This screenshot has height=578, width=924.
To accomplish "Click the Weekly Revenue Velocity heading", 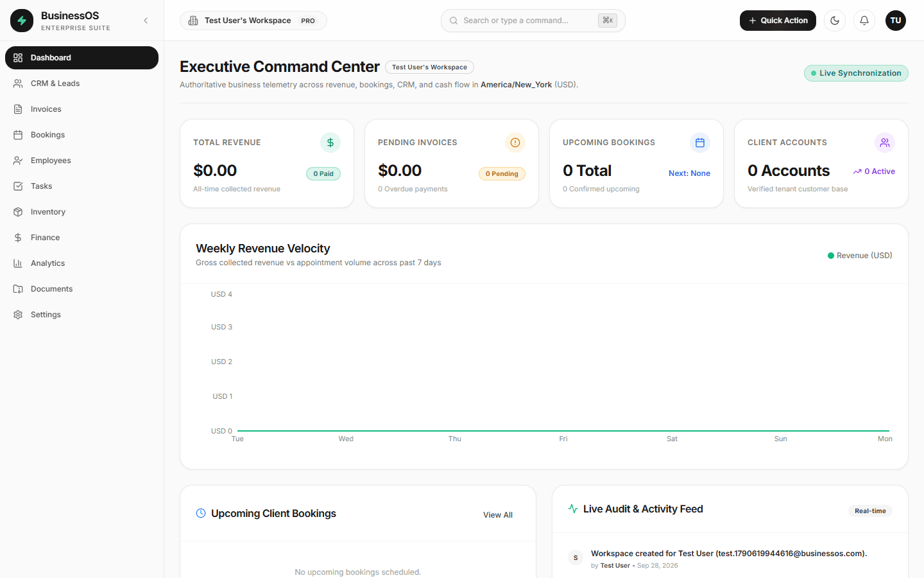I will coord(263,249).
